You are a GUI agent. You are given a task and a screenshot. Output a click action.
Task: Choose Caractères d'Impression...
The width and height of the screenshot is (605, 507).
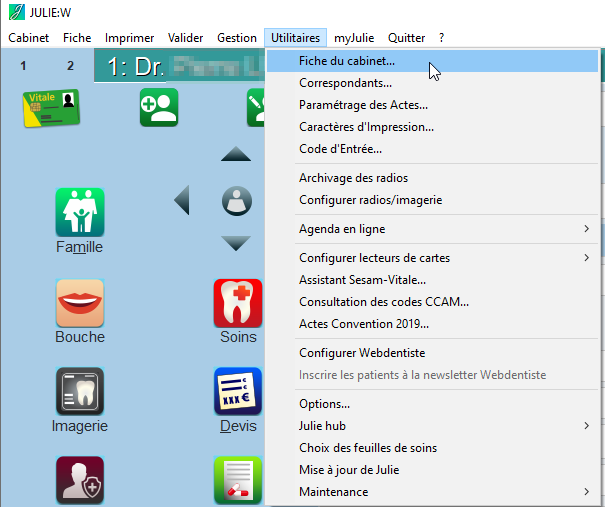coord(432,127)
